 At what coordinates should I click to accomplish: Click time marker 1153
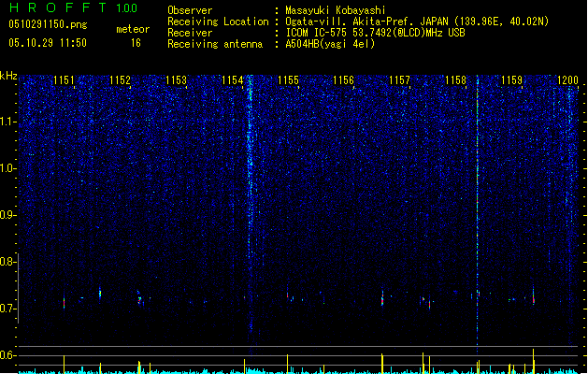[x=176, y=79]
